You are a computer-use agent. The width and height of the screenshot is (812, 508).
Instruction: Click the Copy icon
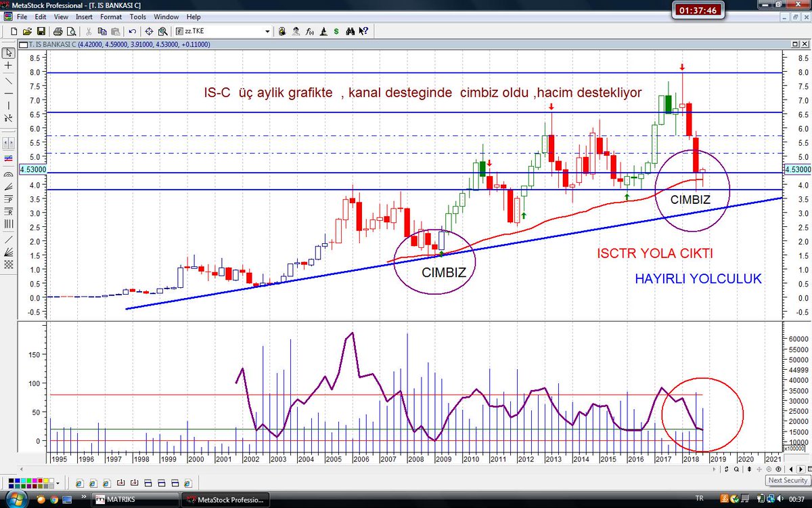point(101,31)
